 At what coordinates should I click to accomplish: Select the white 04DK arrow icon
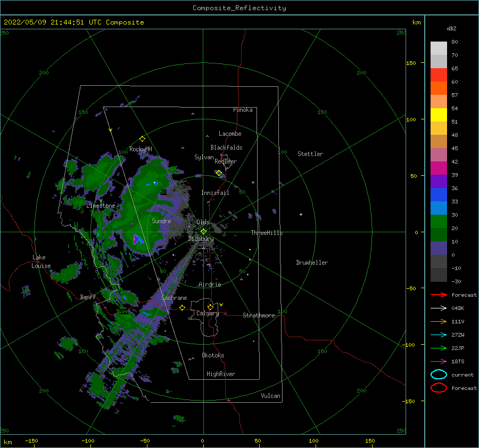click(439, 308)
